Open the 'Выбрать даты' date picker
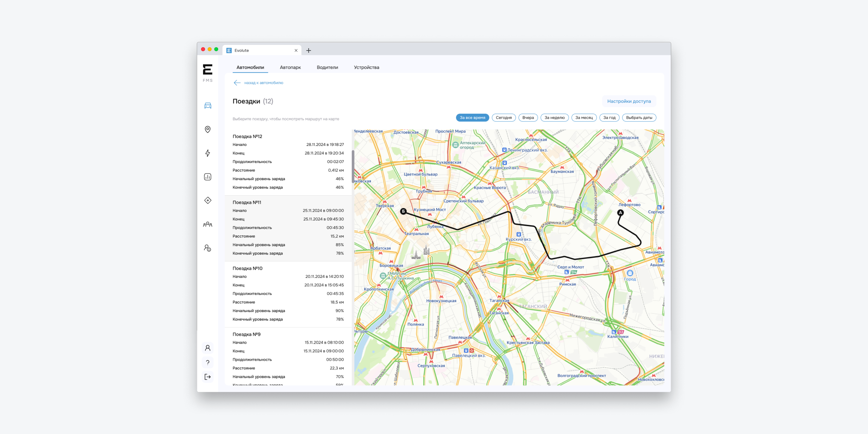 point(639,118)
